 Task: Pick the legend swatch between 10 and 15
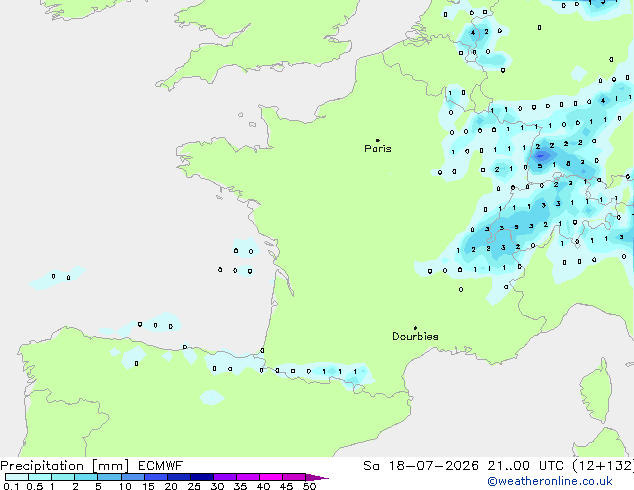pyautogui.click(x=133, y=477)
